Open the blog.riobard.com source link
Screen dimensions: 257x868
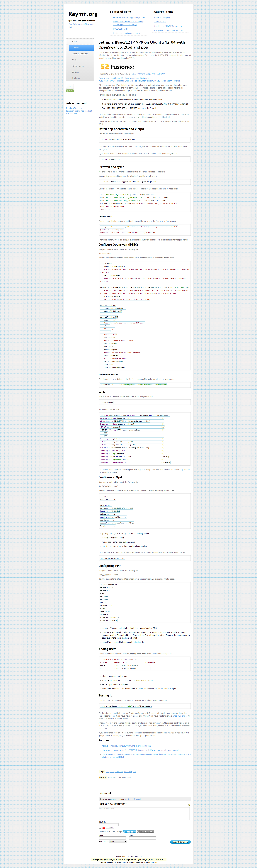tap(127, 746)
